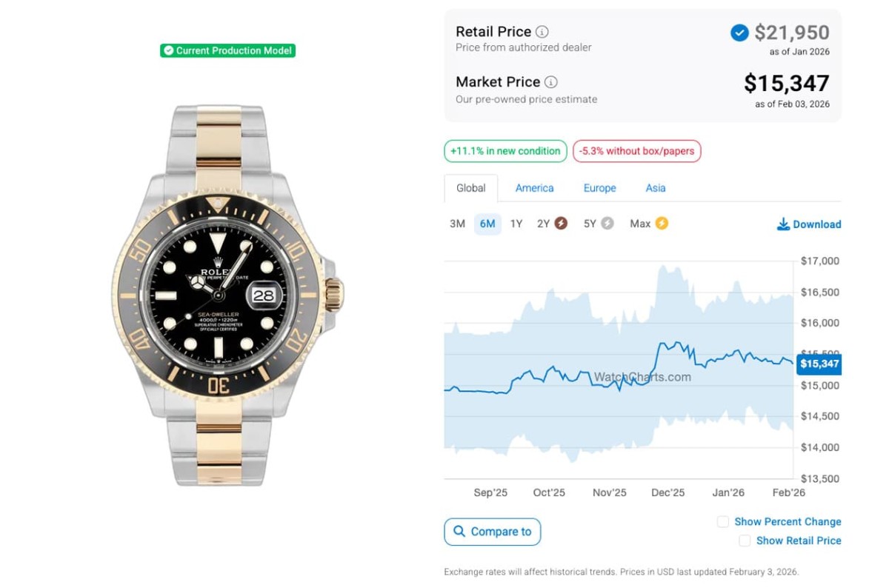Select the 6M time range
The image size is (889, 588).
click(x=487, y=224)
